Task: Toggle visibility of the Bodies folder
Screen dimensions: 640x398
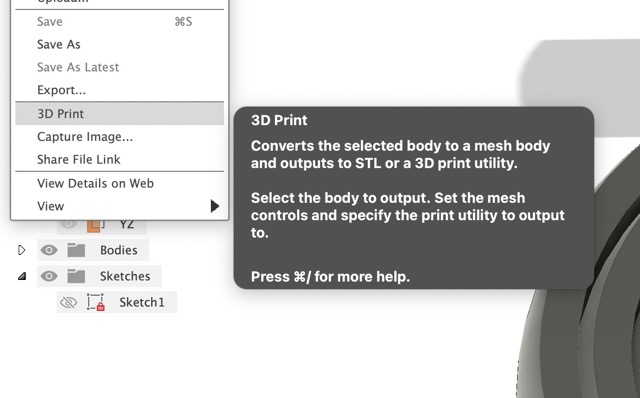Action: (x=49, y=250)
